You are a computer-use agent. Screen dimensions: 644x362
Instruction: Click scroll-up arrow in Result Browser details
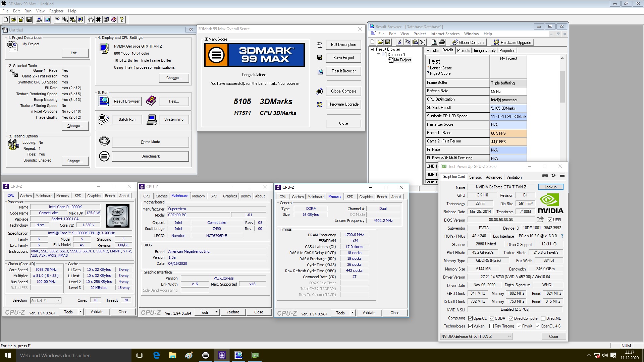click(x=562, y=58)
